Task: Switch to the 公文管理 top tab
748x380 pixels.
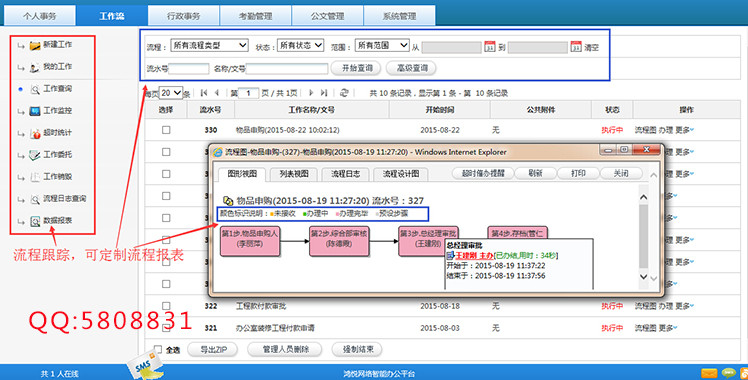Action: coord(328,16)
